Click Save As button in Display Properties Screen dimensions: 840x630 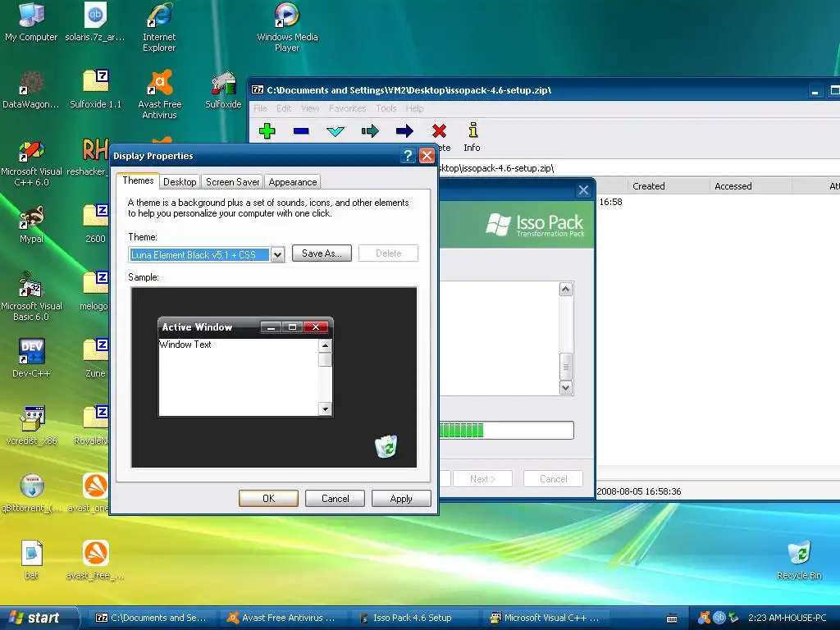322,253
